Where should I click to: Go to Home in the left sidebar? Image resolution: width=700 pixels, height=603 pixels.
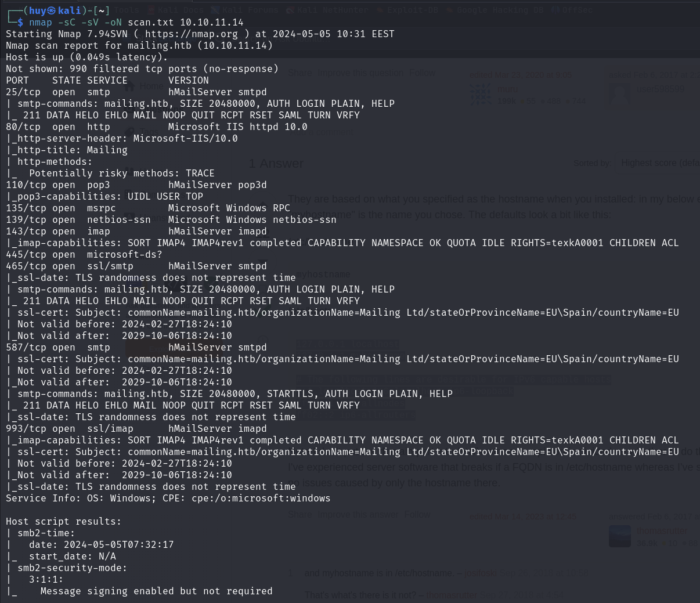(x=151, y=86)
